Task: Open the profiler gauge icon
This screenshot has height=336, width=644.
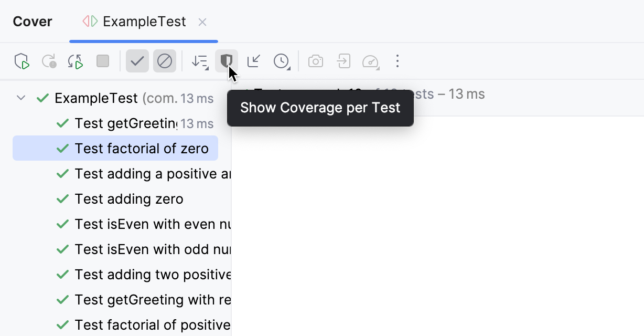Action: (371, 61)
